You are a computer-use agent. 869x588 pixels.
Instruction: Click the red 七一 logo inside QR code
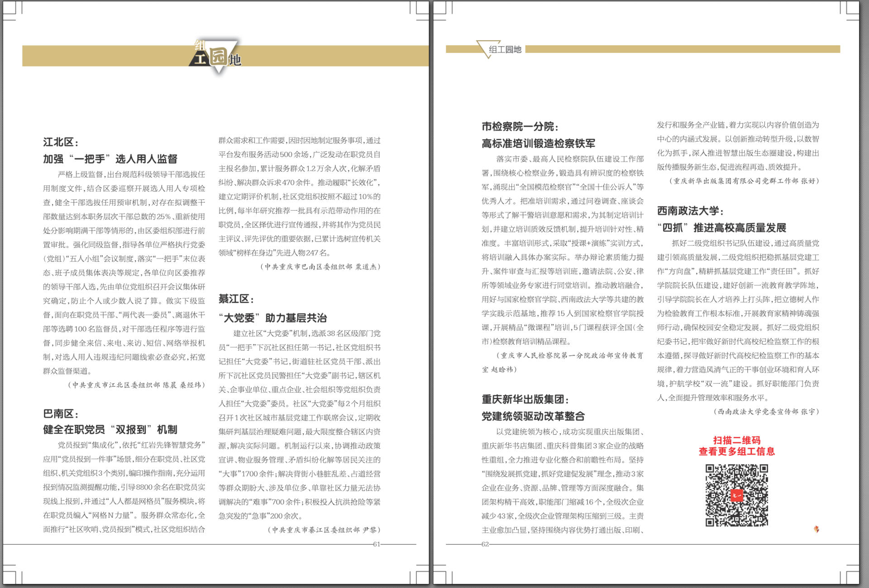tap(737, 495)
